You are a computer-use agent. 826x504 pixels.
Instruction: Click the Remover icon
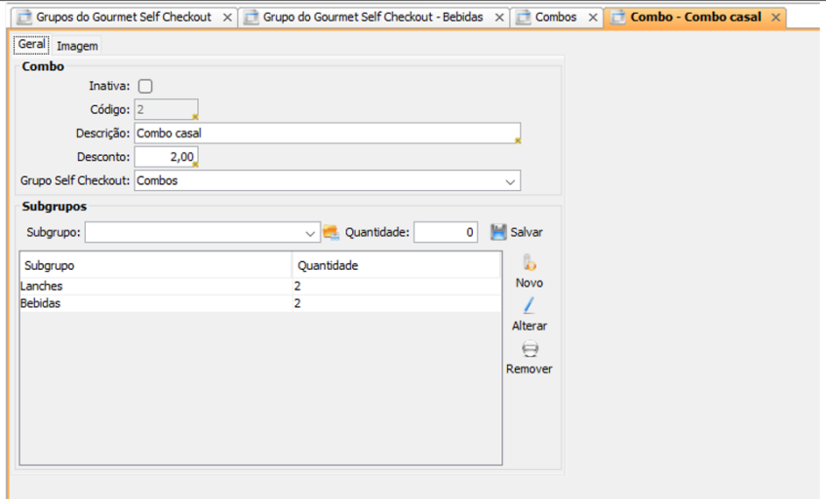(530, 349)
